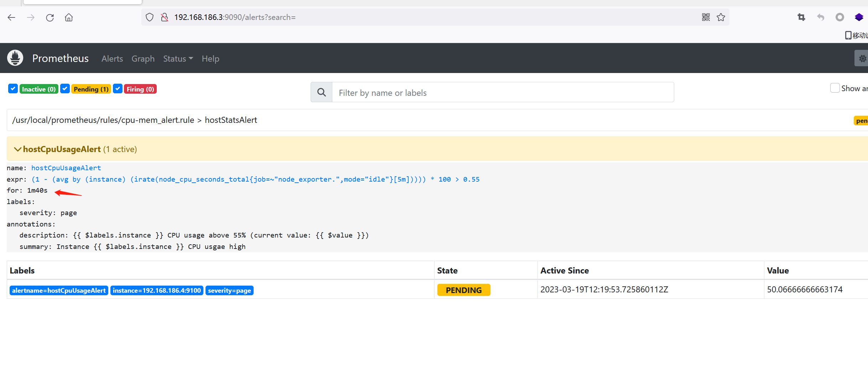
Task: Open the alert expr query link
Action: pyautogui.click(x=255, y=179)
